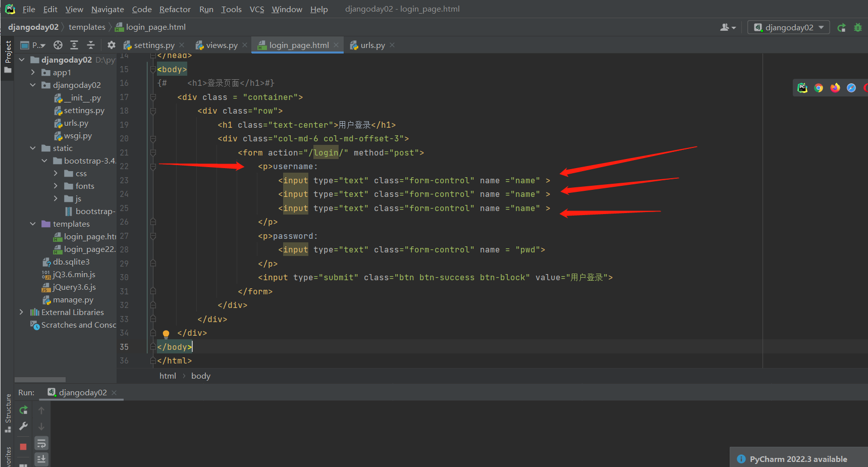Switch to the urls.py tab

click(x=372, y=45)
